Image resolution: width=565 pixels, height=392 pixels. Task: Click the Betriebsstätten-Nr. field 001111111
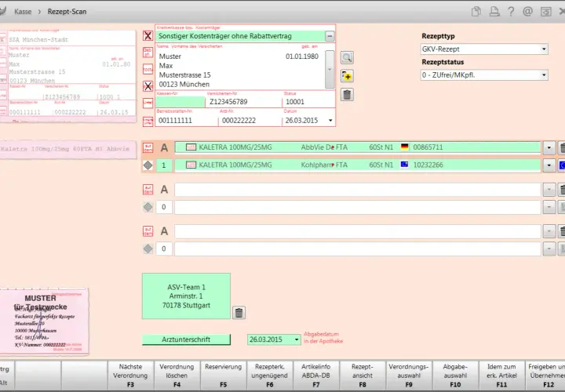[x=187, y=121]
